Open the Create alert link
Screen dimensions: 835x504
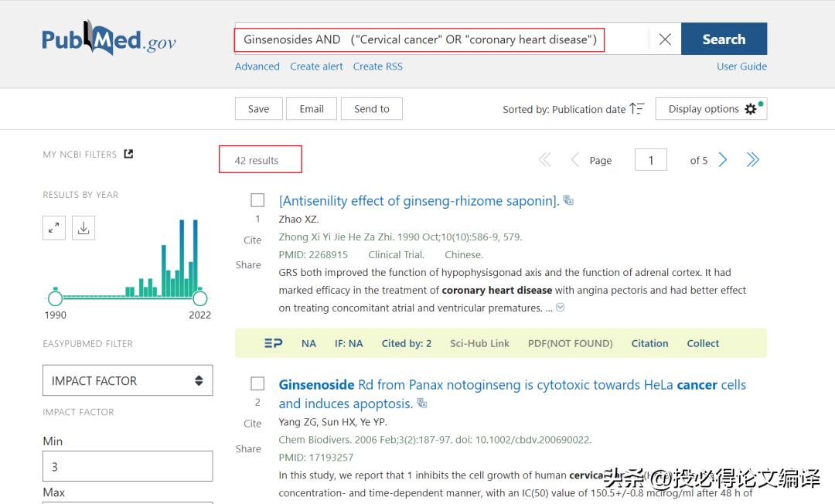(x=316, y=66)
